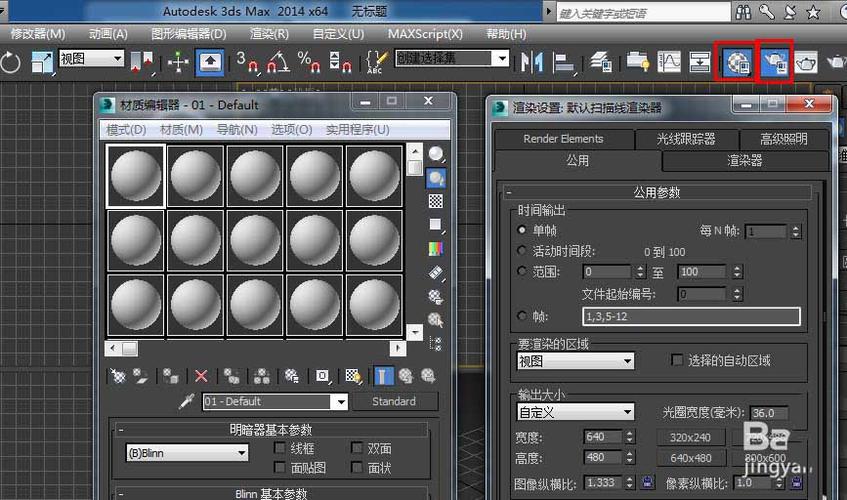This screenshot has width=847, height=500.
Task: Switch to the Render Elements tab
Action: click(x=563, y=139)
